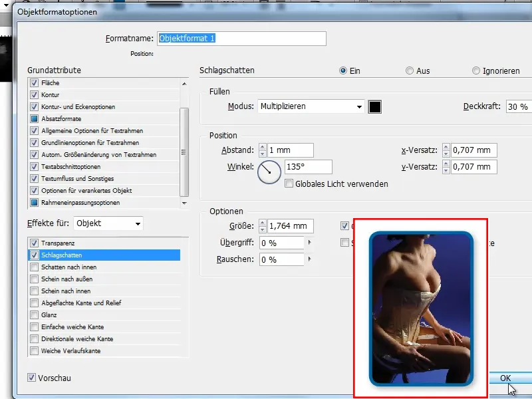
Task: Click the Übergriff 0 % field
Action: pyautogui.click(x=281, y=243)
